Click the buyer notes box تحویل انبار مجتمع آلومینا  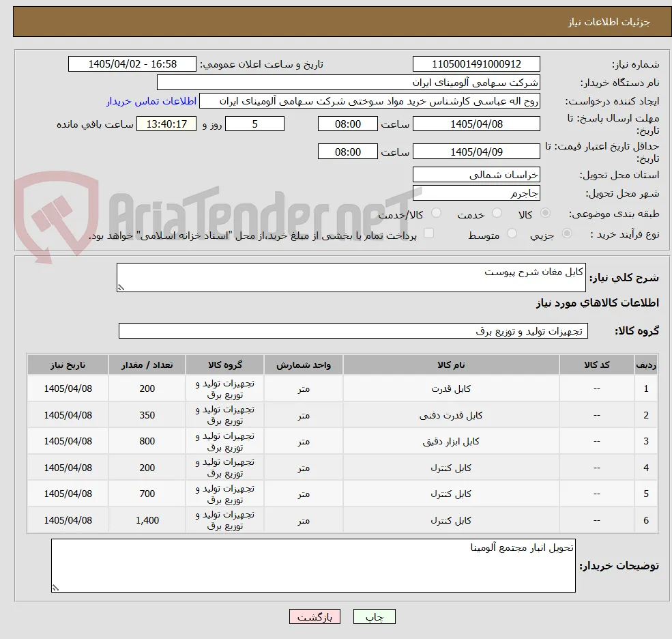(313, 566)
